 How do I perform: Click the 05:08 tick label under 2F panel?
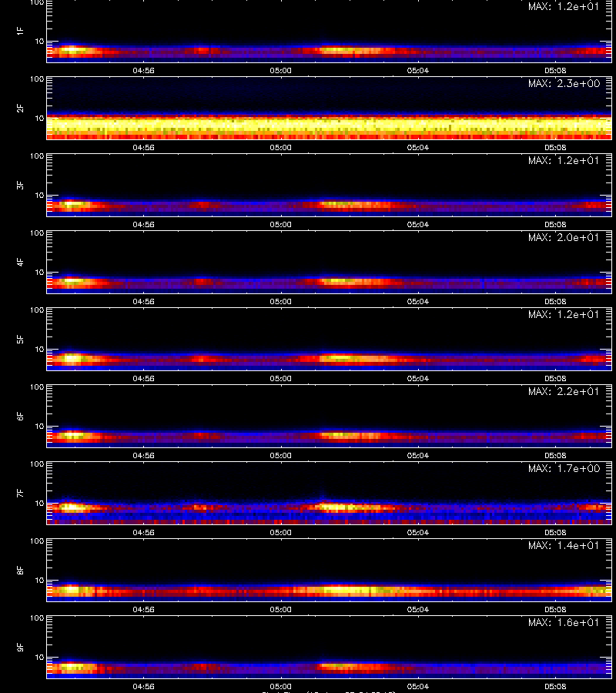[x=555, y=147]
